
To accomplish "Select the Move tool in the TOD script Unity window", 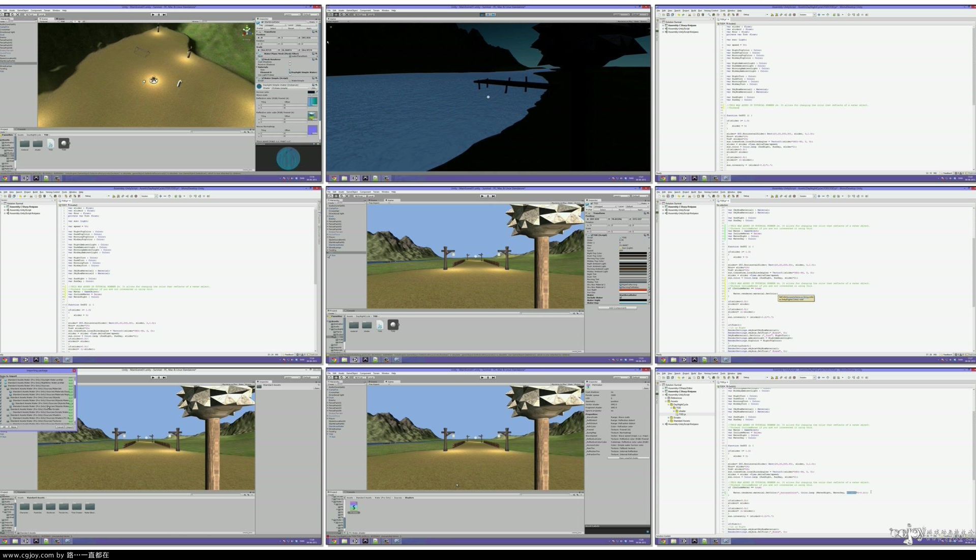I will tap(336, 196).
